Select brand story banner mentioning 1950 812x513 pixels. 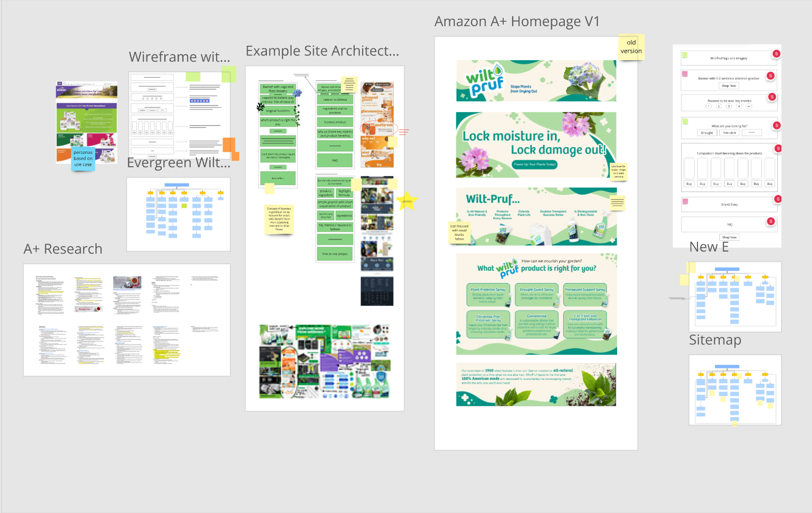[x=536, y=385]
